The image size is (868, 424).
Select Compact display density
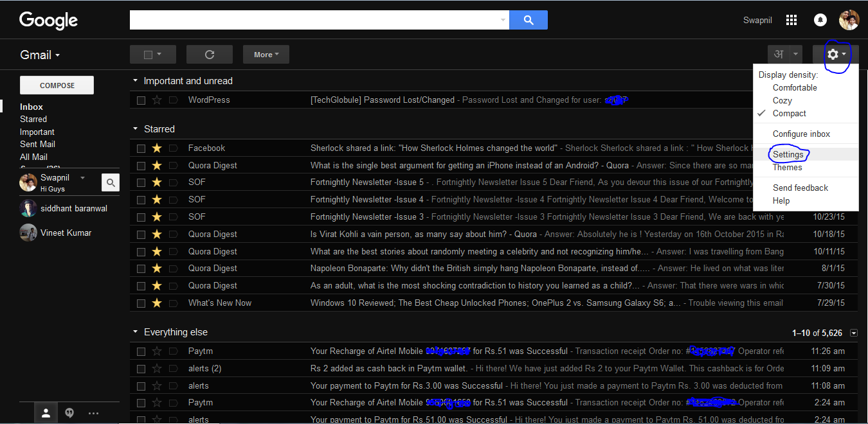tap(789, 114)
